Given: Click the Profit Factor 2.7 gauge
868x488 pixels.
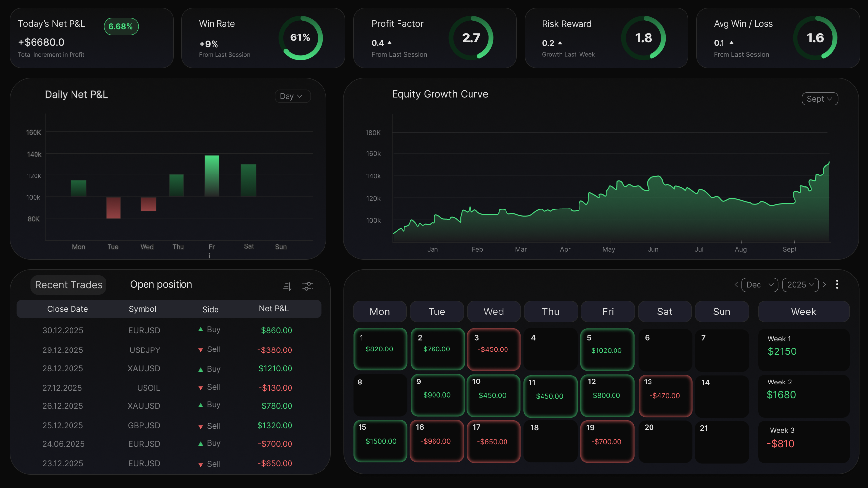Looking at the screenshot, I should [x=471, y=38].
